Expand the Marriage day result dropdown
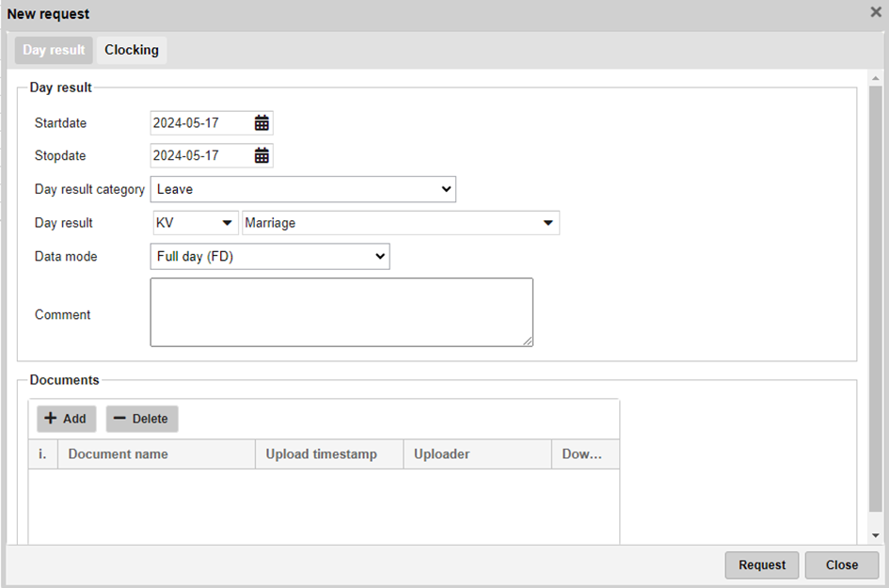The width and height of the screenshot is (889, 588). click(x=401, y=223)
